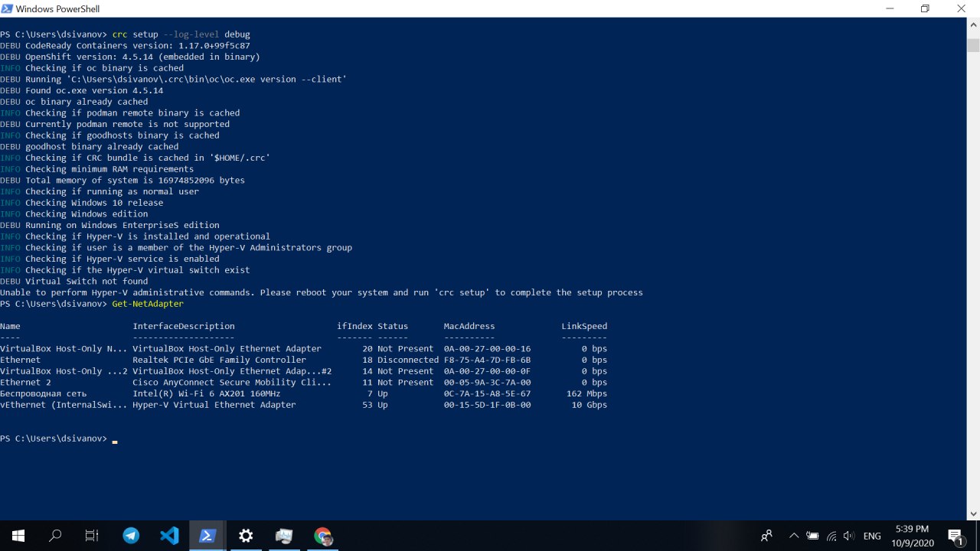The image size is (980, 551).
Task: Click 'crc setup --log-level debug' command
Action: coord(181,34)
